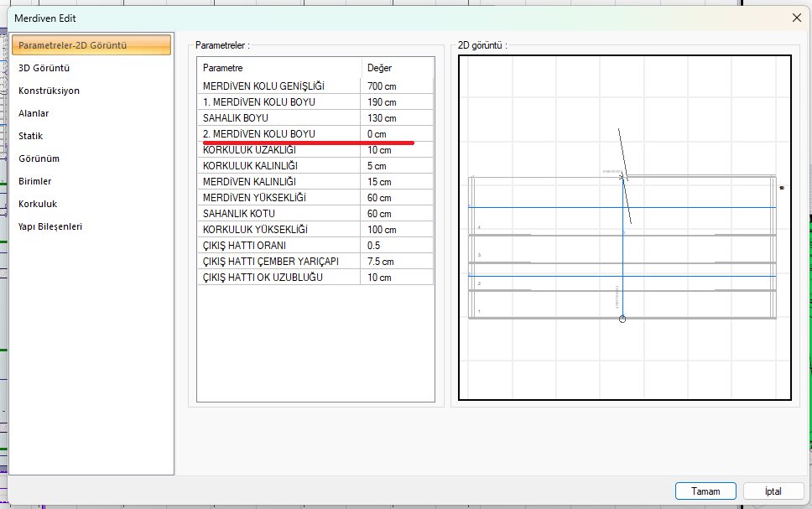The height and width of the screenshot is (509, 812).
Task: Click the ÇIKIŞ HATTI ORANI row label
Action: click(244, 246)
